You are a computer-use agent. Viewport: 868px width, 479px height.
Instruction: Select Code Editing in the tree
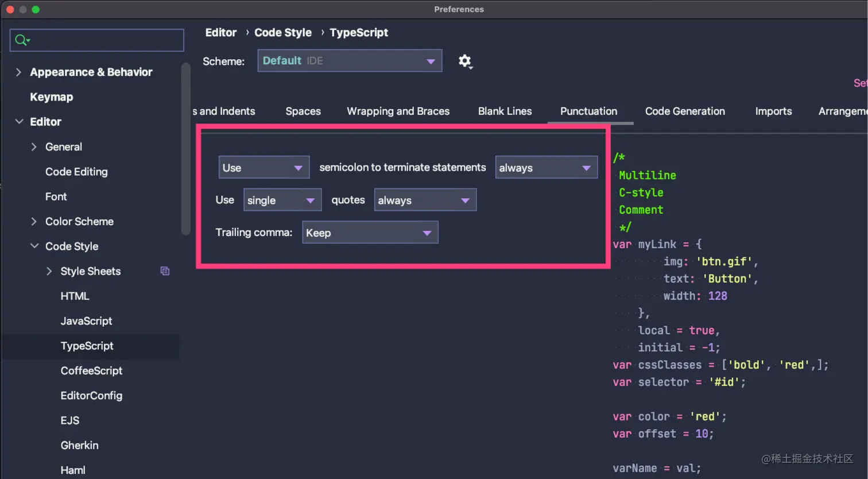coord(76,172)
